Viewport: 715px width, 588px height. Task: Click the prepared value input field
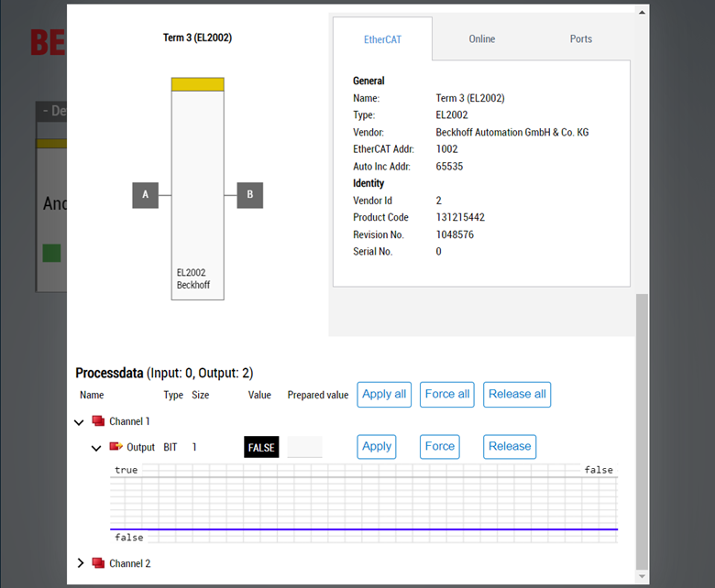(304, 447)
